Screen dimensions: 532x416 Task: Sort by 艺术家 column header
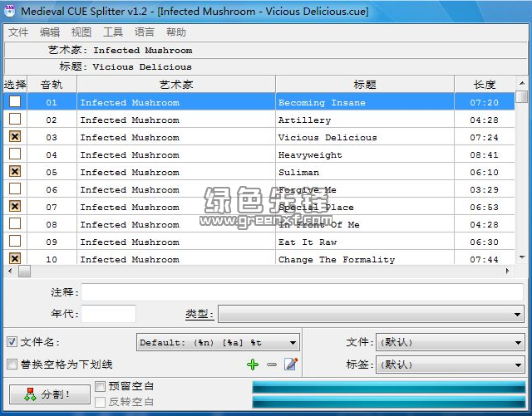click(176, 84)
